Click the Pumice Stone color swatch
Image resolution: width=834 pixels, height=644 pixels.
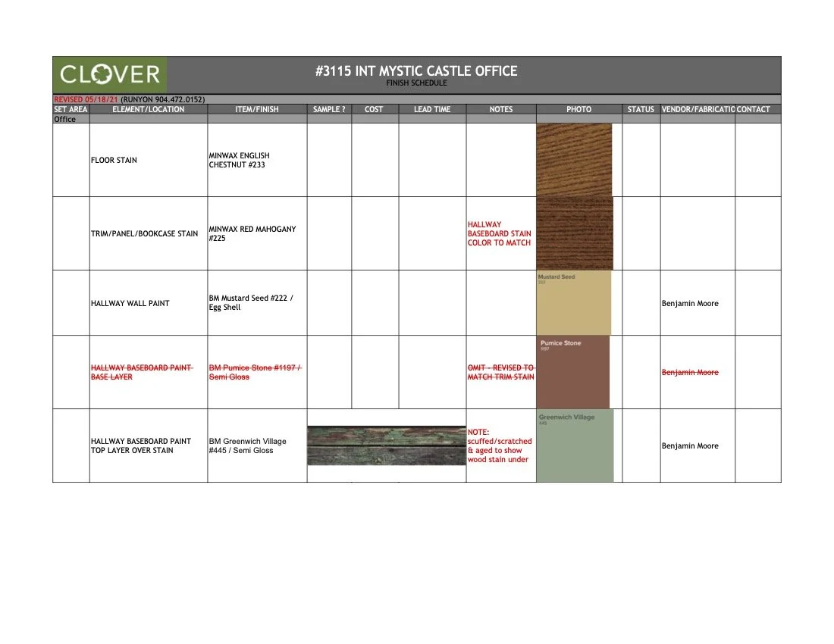pyautogui.click(x=573, y=372)
